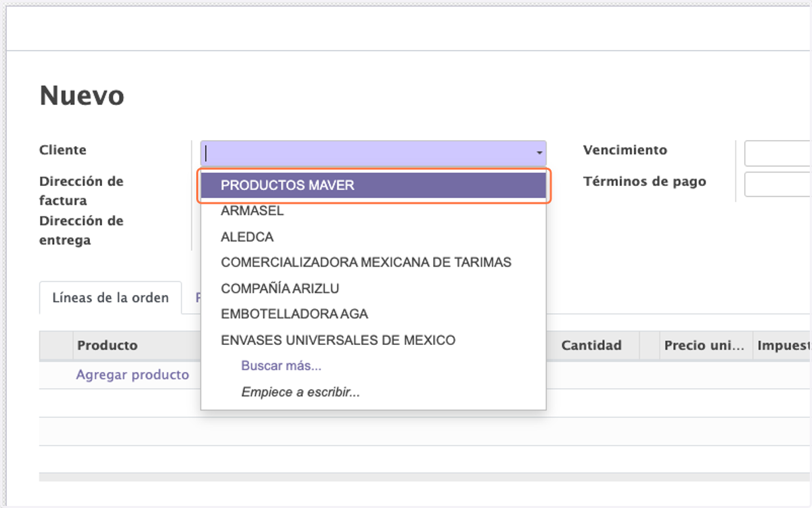Click the Agregar producto link
Viewport: 812px width, 508px height.
click(x=133, y=375)
